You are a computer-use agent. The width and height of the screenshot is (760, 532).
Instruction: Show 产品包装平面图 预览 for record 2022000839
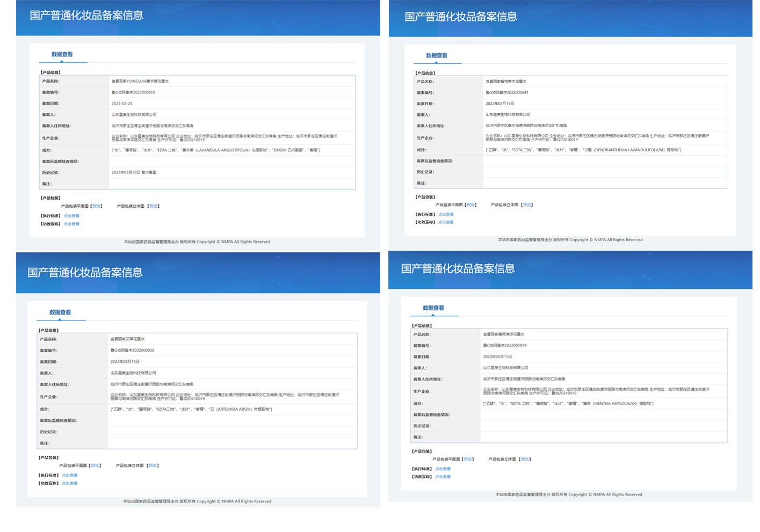click(468, 459)
